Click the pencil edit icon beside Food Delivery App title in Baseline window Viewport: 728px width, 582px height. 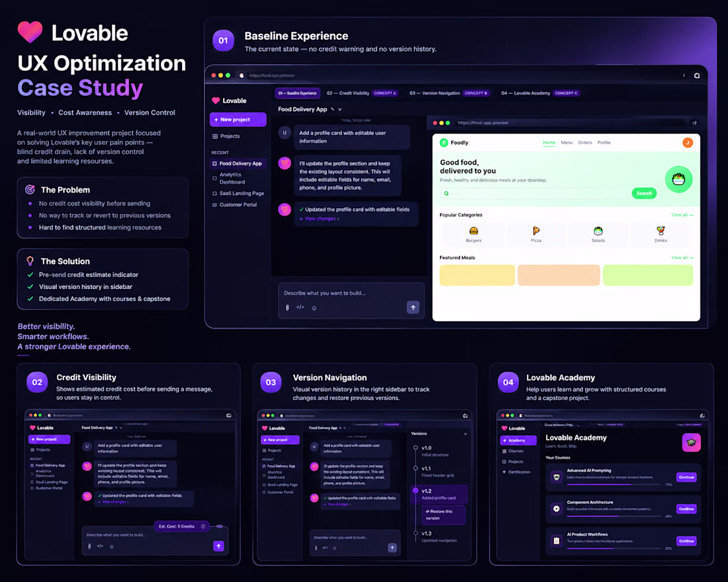pos(332,109)
